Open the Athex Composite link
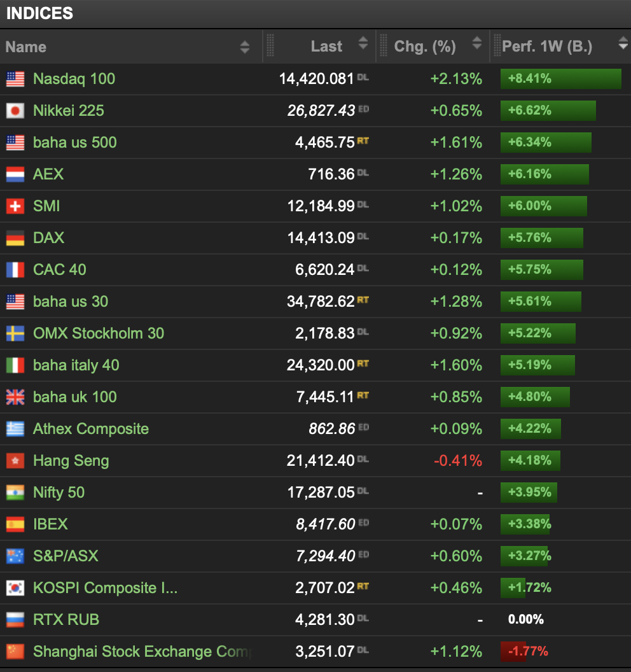631x672 pixels. coord(91,428)
